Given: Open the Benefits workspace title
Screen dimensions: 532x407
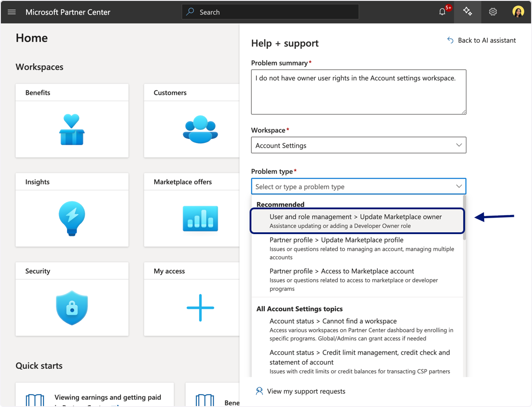Looking at the screenshot, I should [38, 93].
